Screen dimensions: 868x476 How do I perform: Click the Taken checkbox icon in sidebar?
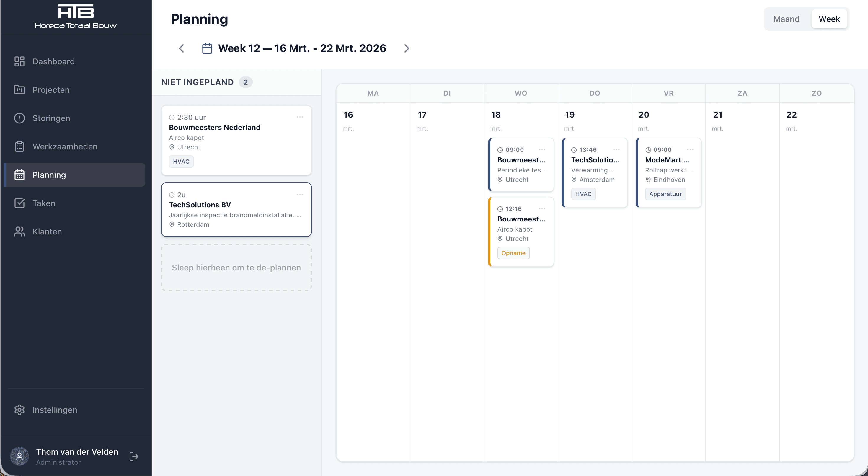(19, 203)
